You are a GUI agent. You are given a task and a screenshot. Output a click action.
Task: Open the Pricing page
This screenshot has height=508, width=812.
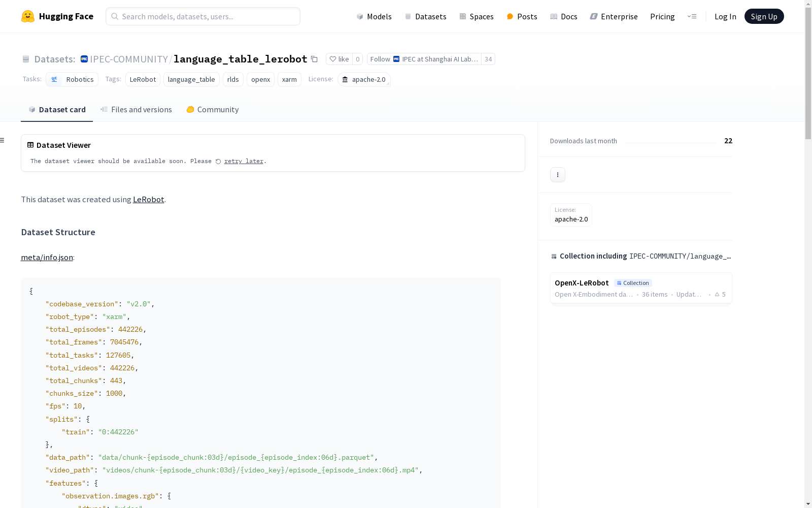[x=662, y=16]
